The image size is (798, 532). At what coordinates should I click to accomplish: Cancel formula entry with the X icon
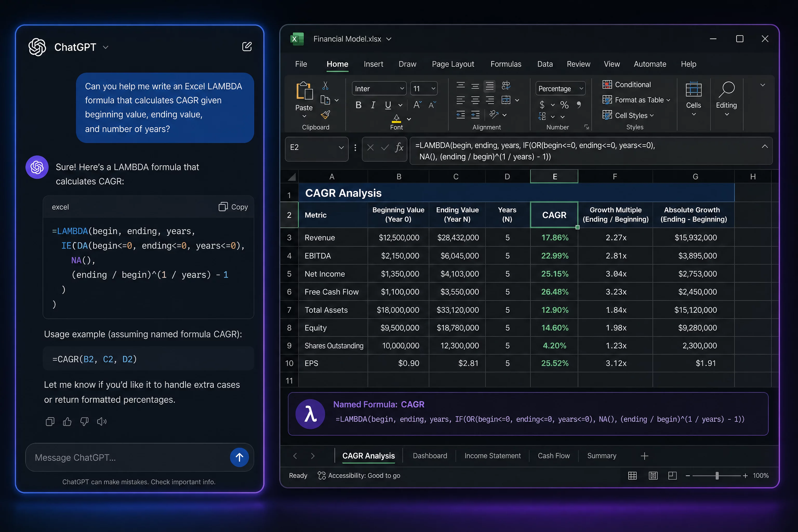point(370,148)
